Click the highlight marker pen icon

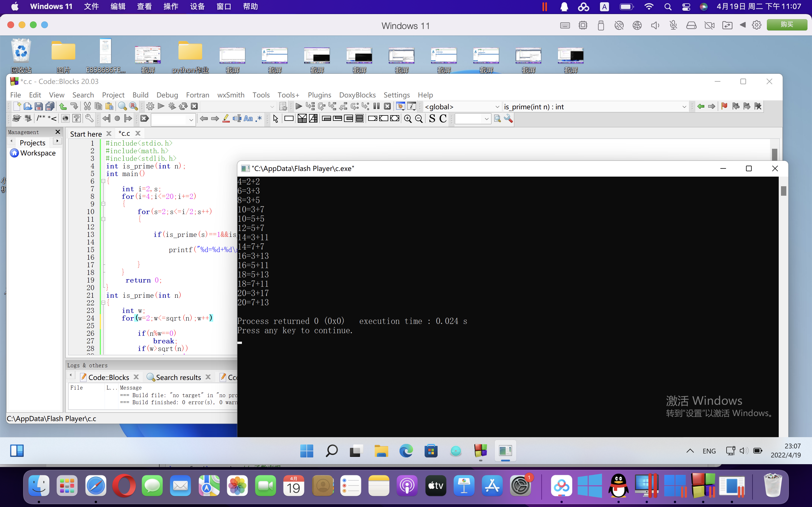click(x=226, y=119)
